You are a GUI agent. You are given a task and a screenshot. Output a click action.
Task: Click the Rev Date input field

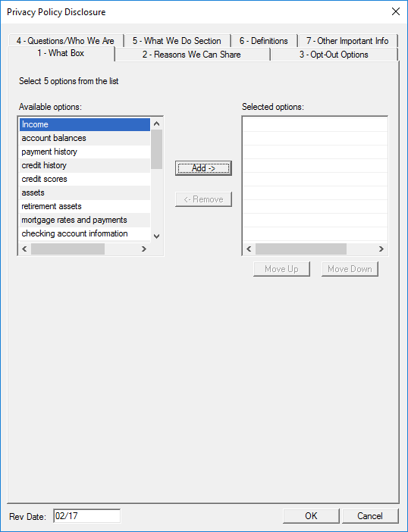click(87, 516)
